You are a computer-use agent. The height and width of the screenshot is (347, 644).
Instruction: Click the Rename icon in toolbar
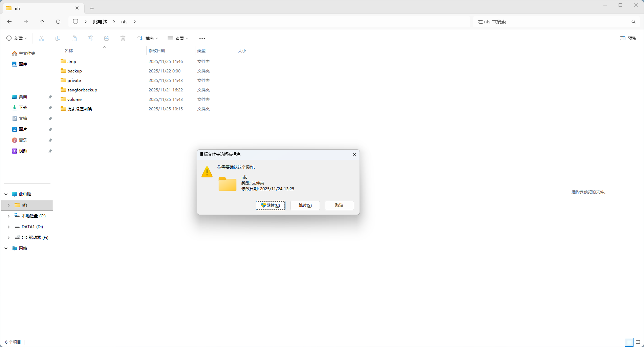click(x=90, y=38)
